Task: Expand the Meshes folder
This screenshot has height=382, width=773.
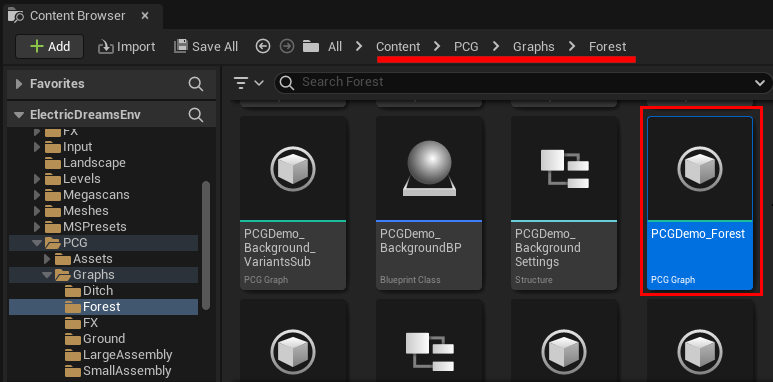Action: pos(37,211)
